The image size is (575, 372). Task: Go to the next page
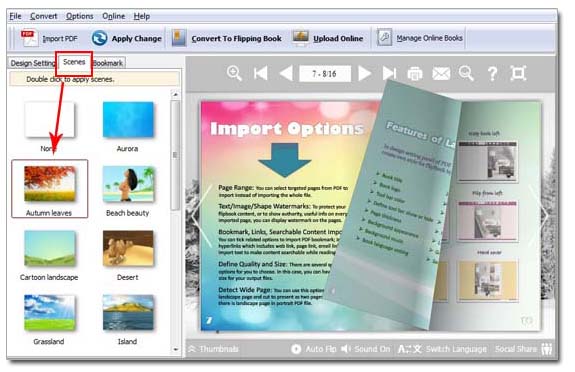364,73
